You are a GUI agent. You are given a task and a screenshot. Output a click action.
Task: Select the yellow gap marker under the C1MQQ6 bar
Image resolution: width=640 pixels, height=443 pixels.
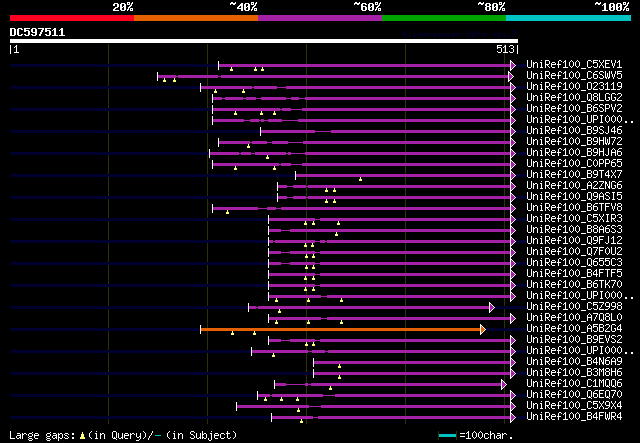tap(330, 389)
